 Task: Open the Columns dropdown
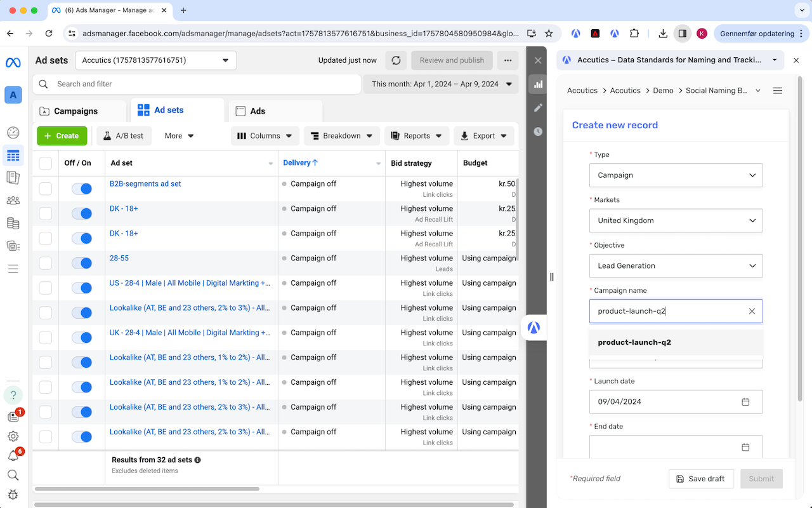click(x=265, y=136)
